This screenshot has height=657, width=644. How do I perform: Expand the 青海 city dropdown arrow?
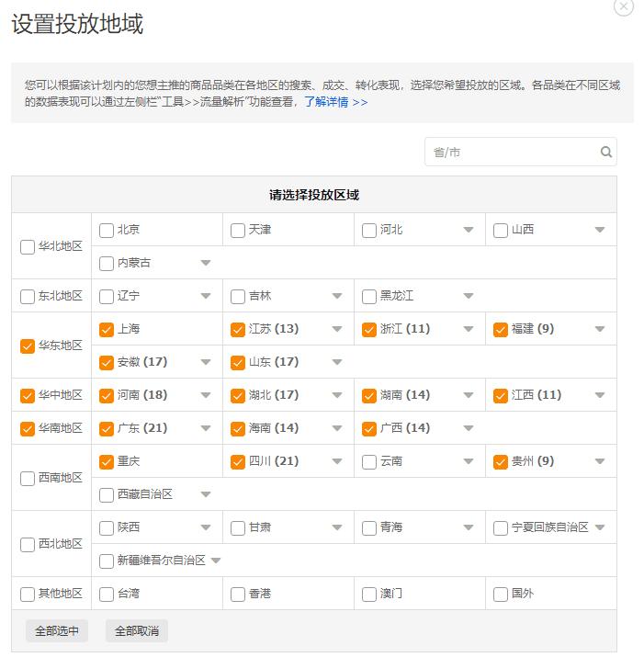(469, 527)
